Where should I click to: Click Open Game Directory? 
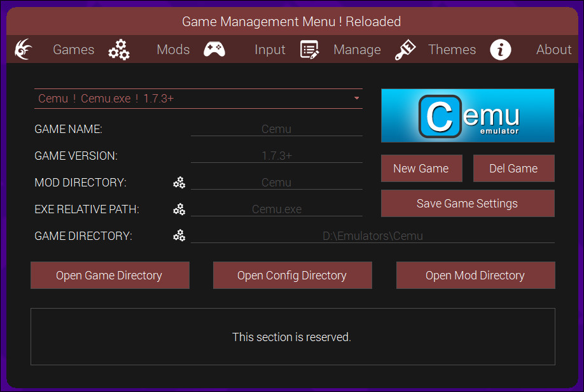tap(110, 276)
